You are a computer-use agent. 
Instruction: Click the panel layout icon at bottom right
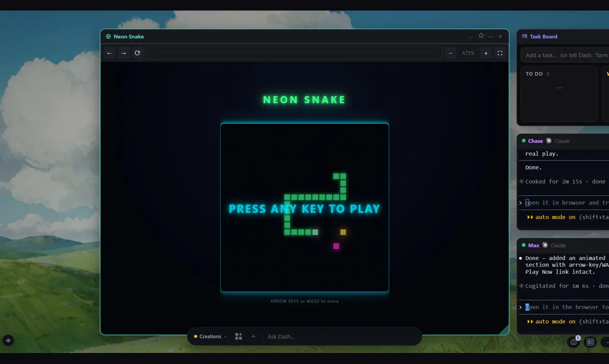click(590, 342)
